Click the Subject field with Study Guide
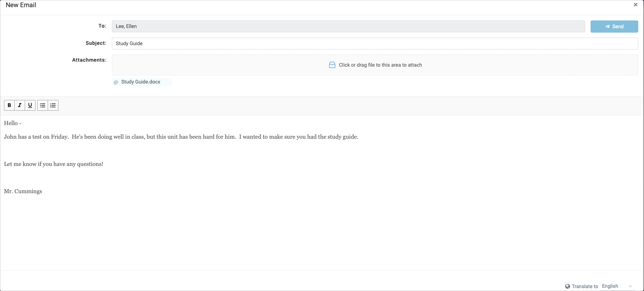The image size is (644, 291). tap(375, 43)
